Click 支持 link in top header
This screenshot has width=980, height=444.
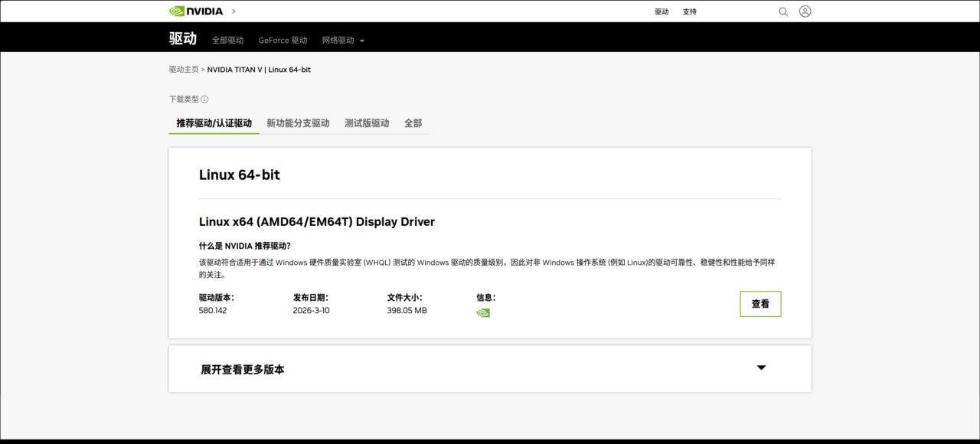coord(690,12)
